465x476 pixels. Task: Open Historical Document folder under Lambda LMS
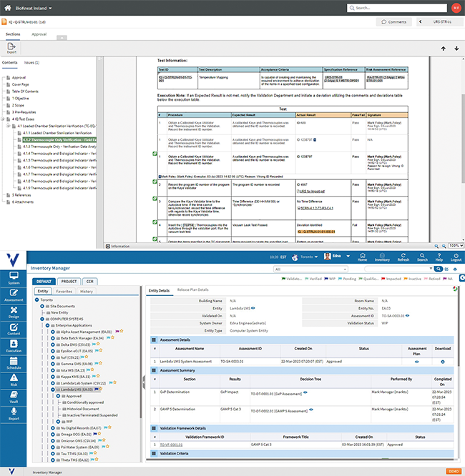click(83, 409)
